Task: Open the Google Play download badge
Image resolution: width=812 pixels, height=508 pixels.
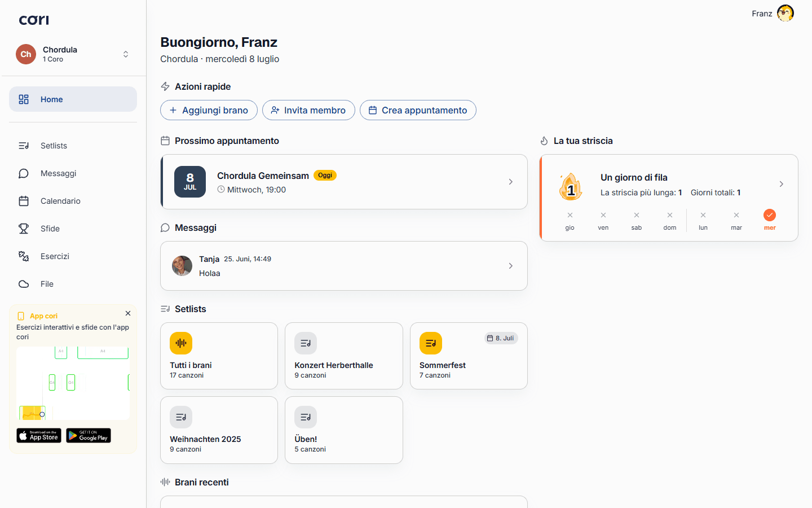Action: pos(89,435)
